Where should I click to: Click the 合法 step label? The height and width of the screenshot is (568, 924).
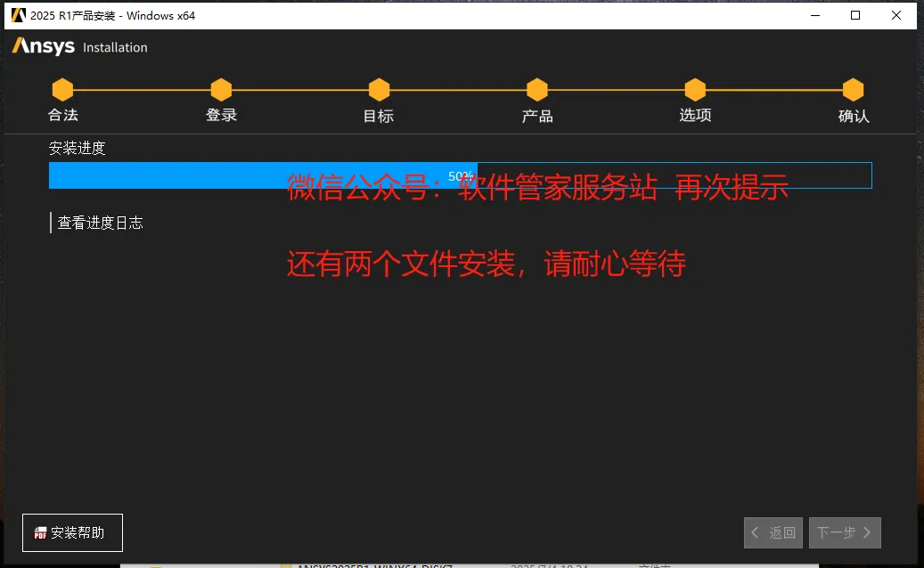coord(63,115)
